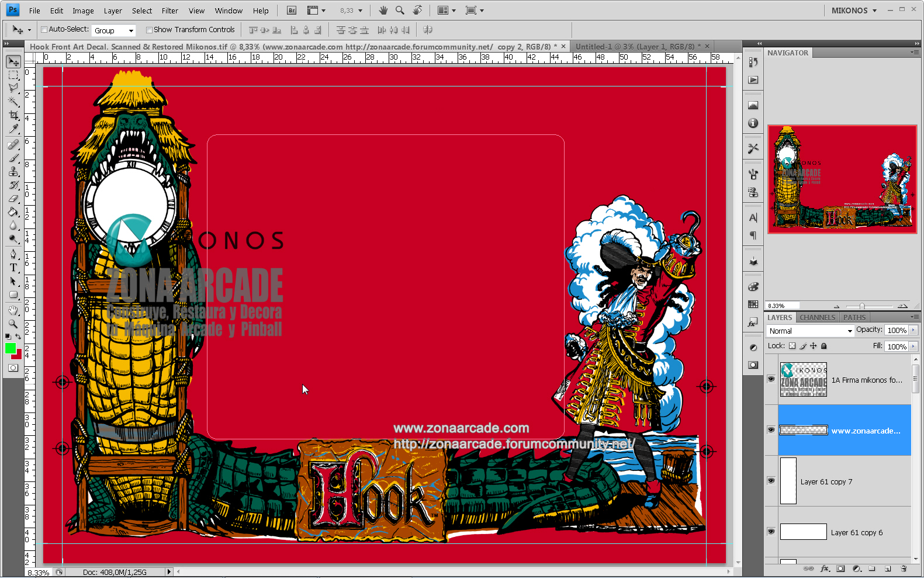Image resolution: width=924 pixels, height=579 pixels.
Task: Open the Filter menu
Action: 170,11
